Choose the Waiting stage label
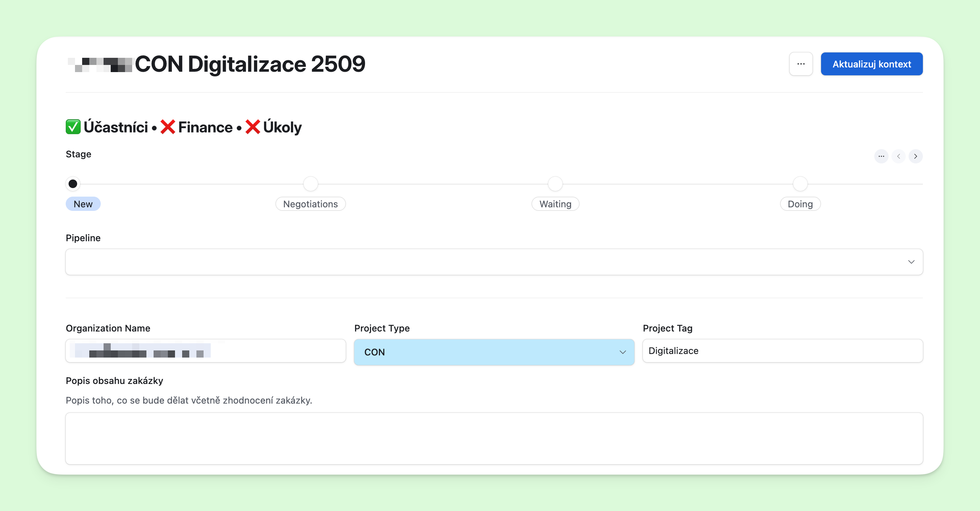The width and height of the screenshot is (980, 511). point(555,204)
